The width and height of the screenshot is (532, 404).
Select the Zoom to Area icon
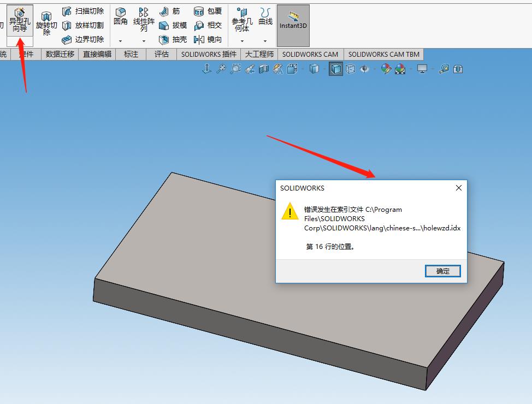coord(235,69)
